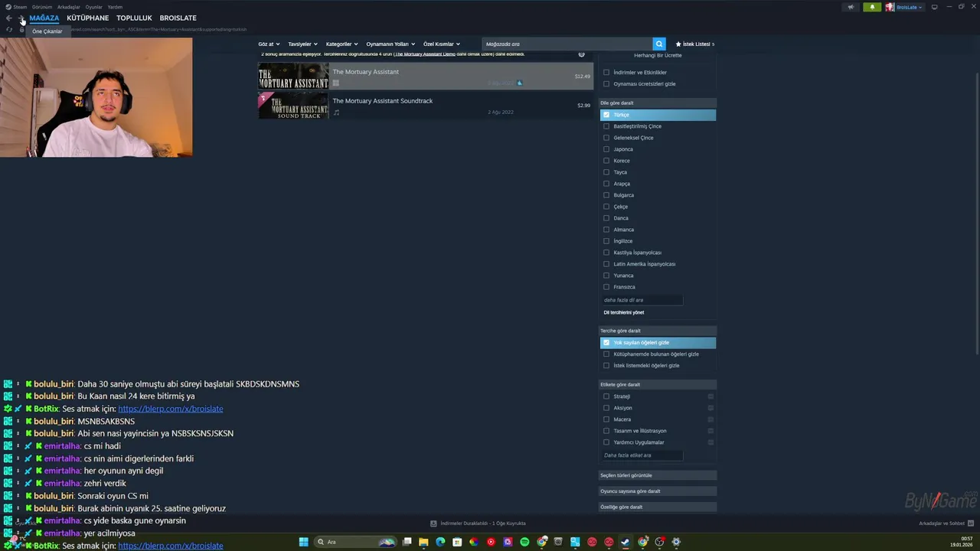Open the Göz at dropdown
This screenshot has height=551, width=980.
tap(269, 44)
